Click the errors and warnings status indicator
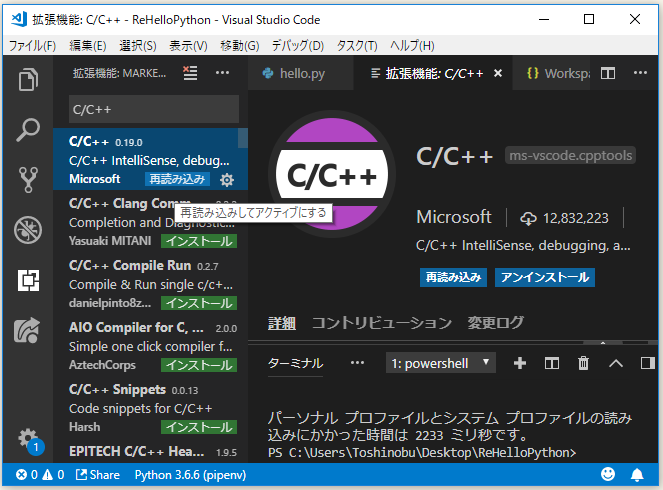Image resolution: width=663 pixels, height=490 pixels. pos(40,475)
